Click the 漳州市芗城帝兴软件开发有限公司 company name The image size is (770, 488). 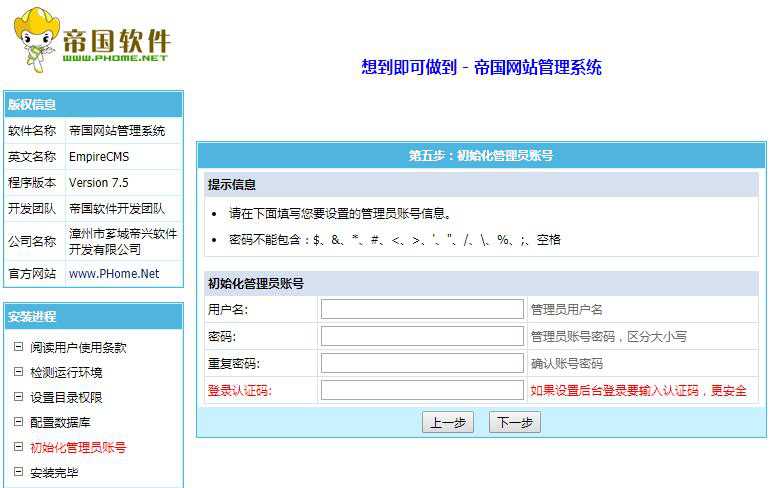(123, 242)
